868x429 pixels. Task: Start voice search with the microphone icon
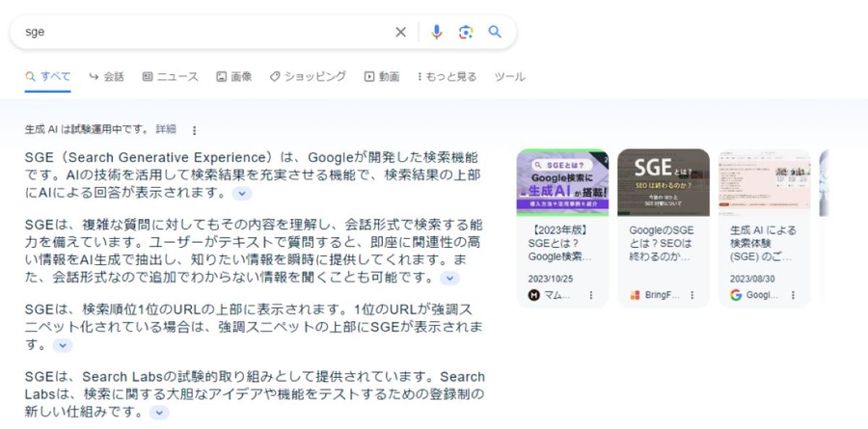[437, 32]
